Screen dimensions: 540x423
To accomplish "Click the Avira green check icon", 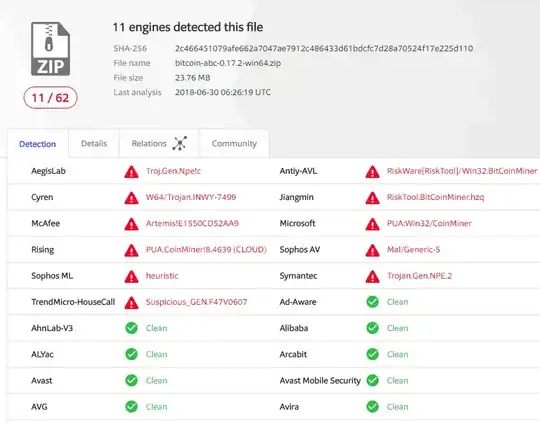I will [x=372, y=406].
